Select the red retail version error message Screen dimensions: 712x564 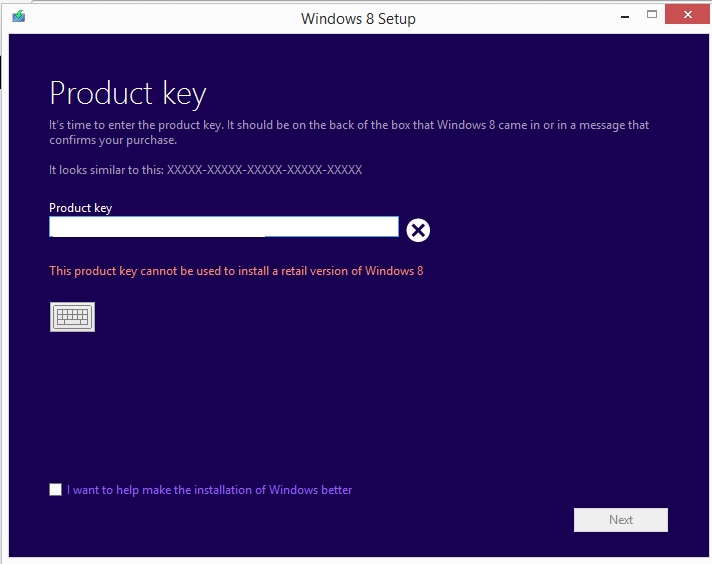click(236, 271)
